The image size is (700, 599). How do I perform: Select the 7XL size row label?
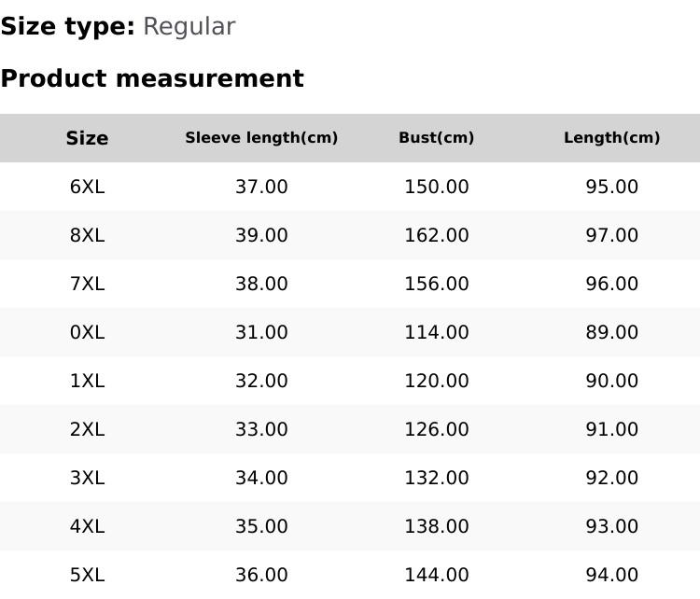pyautogui.click(x=87, y=284)
